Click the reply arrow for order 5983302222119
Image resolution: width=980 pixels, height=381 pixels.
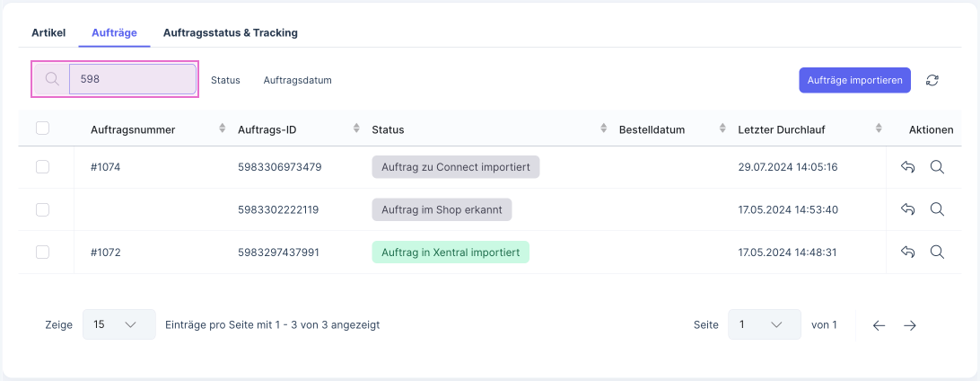[907, 209]
